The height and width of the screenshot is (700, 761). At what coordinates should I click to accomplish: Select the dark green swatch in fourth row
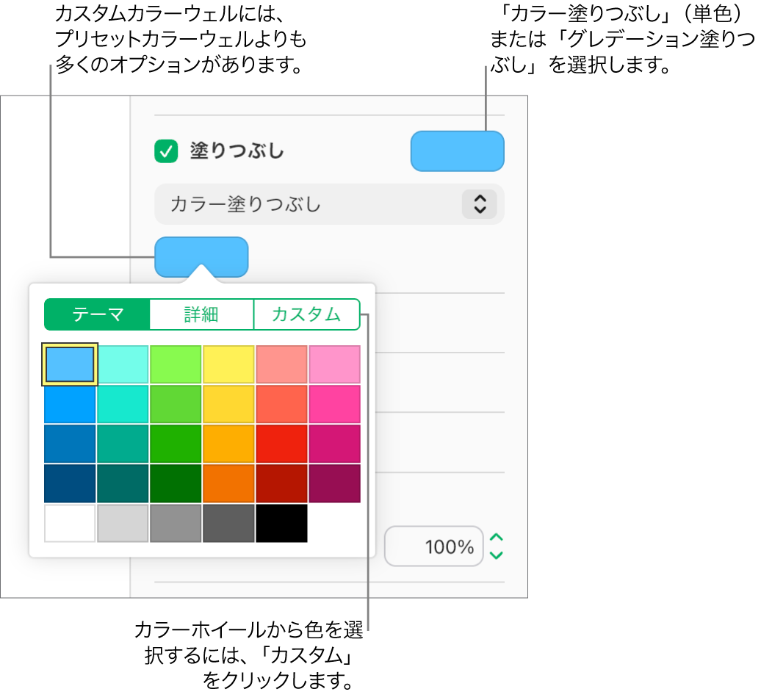[176, 483]
